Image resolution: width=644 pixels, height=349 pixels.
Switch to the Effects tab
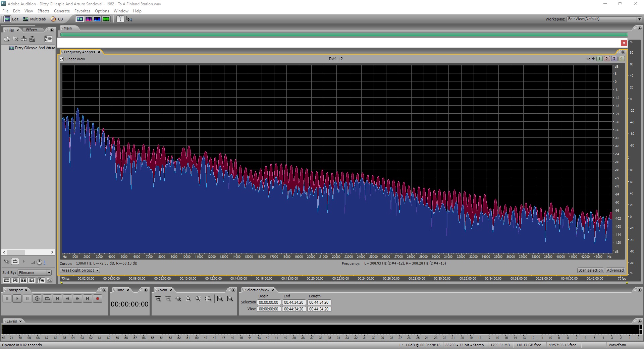(32, 30)
